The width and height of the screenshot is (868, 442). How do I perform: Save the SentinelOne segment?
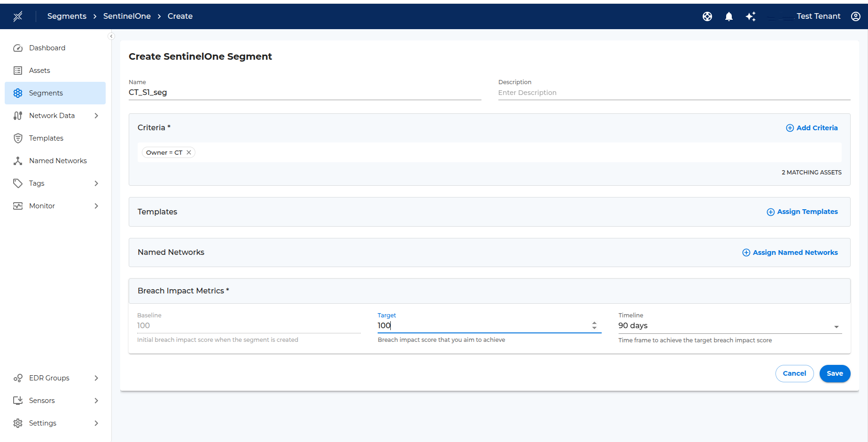pyautogui.click(x=835, y=373)
